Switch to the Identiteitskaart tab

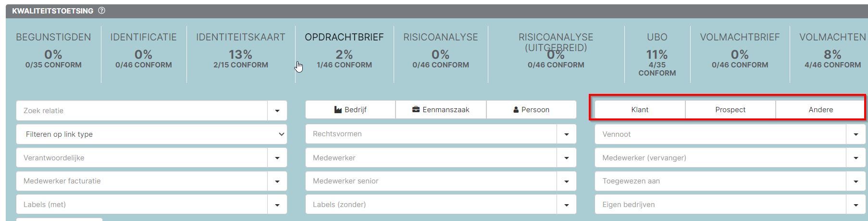(x=241, y=50)
